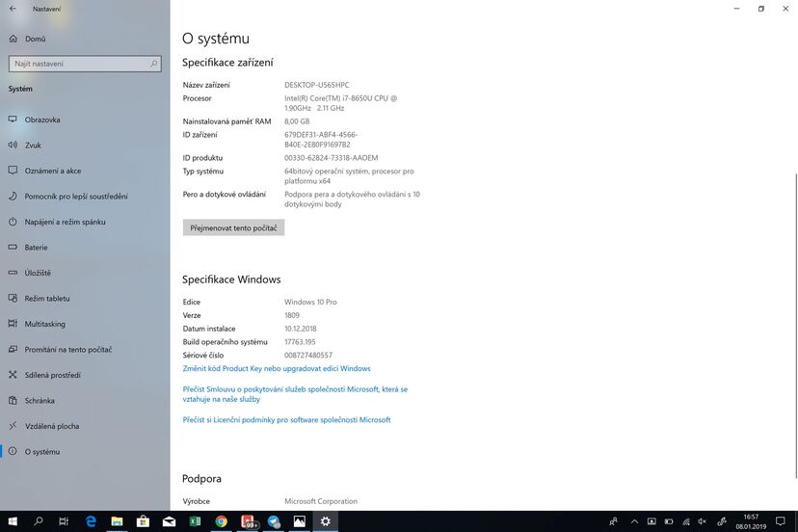
Task: Open network icon in system tray
Action: [x=686, y=521]
